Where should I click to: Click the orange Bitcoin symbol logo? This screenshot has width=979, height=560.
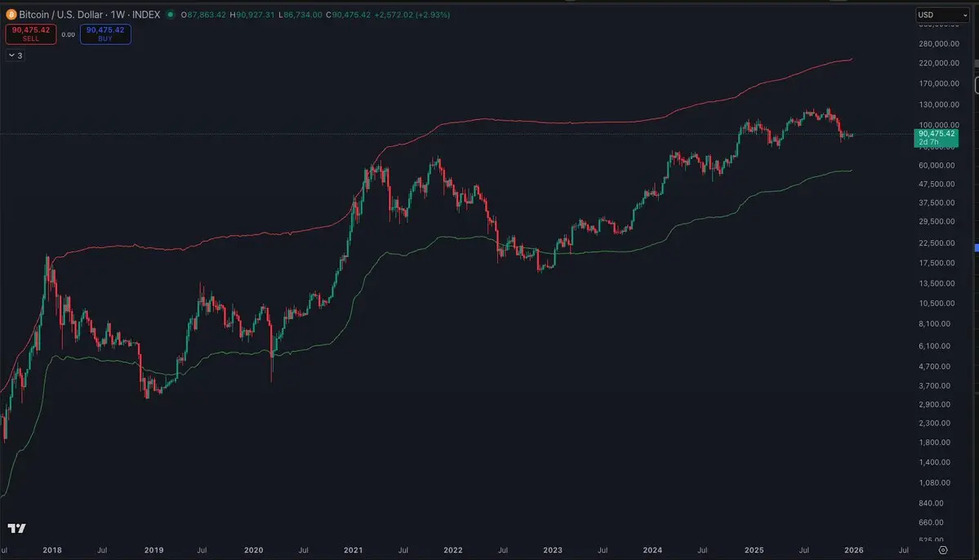click(11, 15)
